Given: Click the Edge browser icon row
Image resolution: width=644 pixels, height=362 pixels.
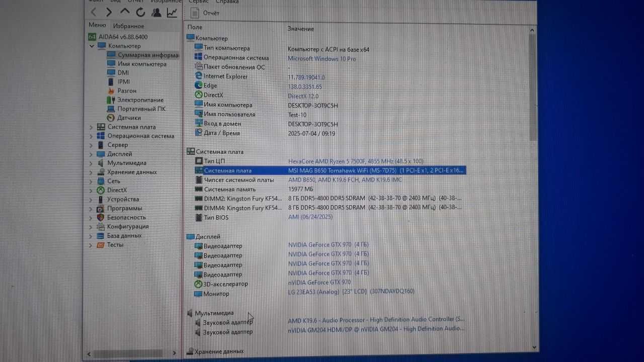Looking at the screenshot, I should click(199, 85).
